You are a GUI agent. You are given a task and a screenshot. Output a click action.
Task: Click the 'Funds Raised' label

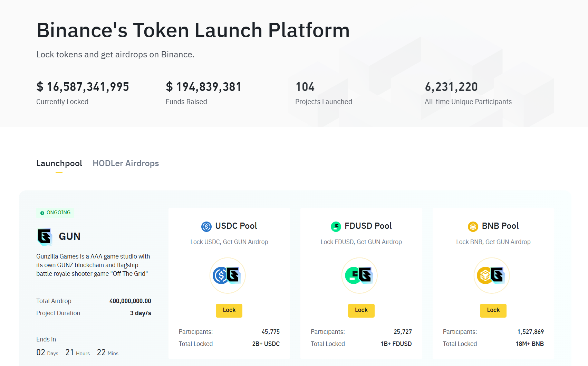click(x=186, y=102)
